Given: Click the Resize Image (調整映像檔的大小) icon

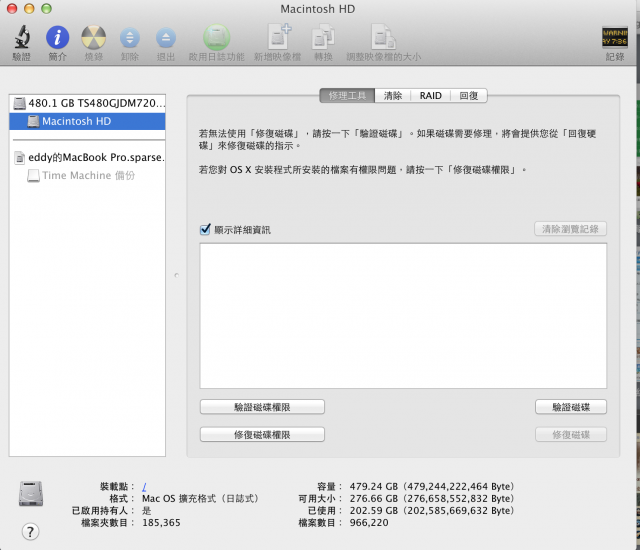Looking at the screenshot, I should (383, 37).
